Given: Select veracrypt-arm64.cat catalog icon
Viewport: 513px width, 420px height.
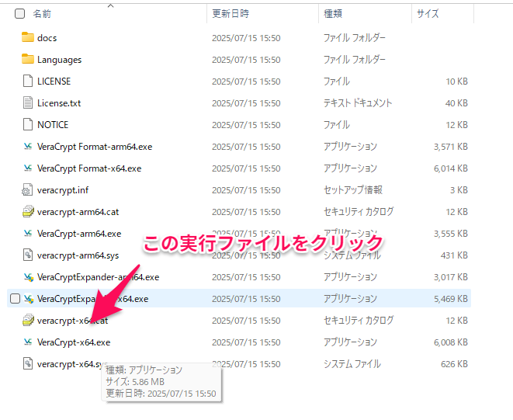Looking at the screenshot, I should tap(28, 211).
